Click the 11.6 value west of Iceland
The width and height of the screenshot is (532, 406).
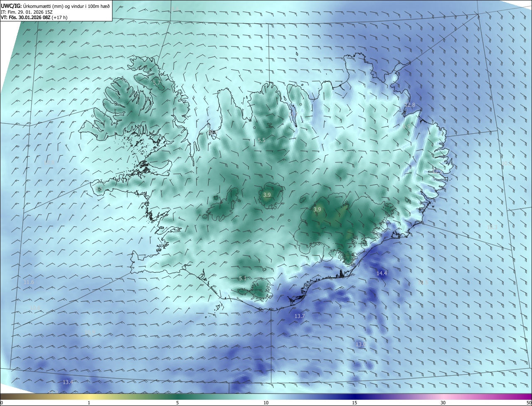pos(29,282)
